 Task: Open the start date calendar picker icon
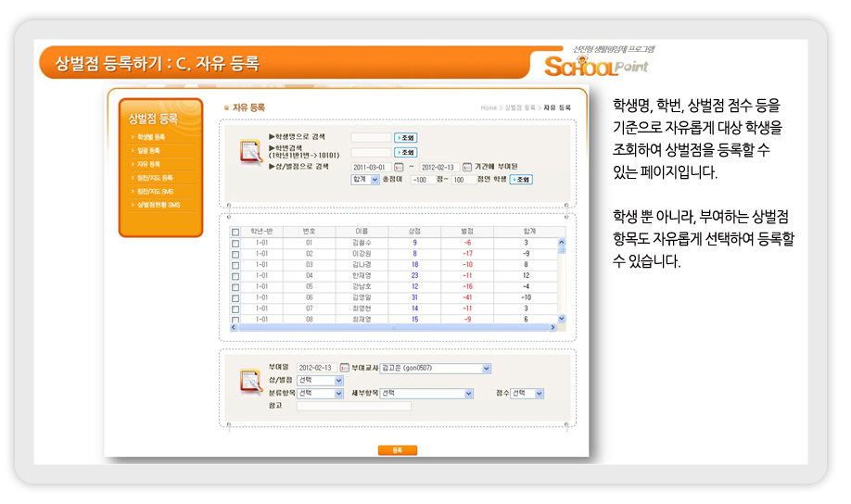[399, 167]
